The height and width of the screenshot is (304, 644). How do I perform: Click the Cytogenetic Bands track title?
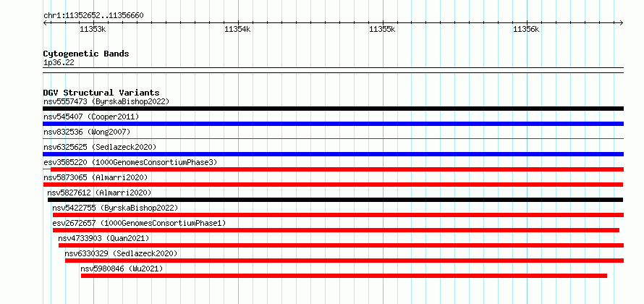86,54
